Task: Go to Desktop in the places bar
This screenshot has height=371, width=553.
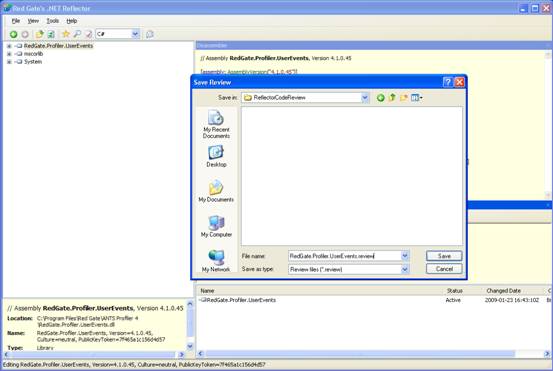Action: 216,156
